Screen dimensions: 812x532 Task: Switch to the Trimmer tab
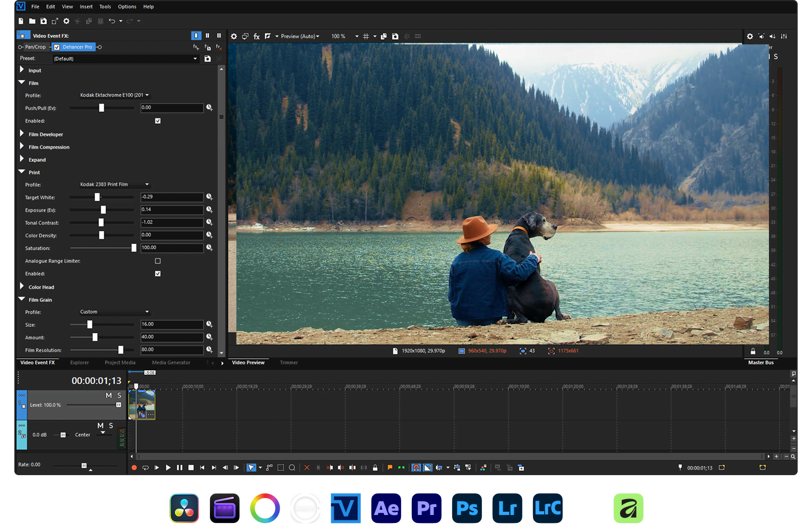[x=289, y=362]
